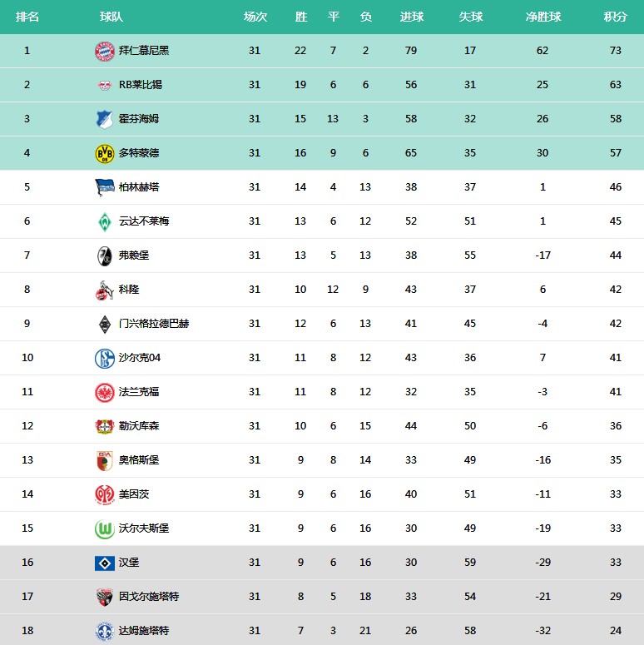This screenshot has width=644, height=645.
Task: Select the 达姆施塔特 row at rank 18
Action: tap(322, 630)
